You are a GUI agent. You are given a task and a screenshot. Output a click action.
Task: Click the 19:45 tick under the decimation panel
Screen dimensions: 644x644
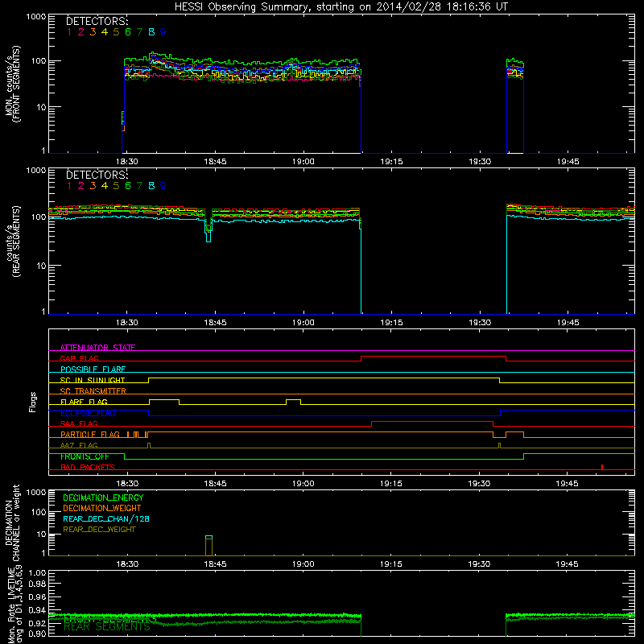(x=567, y=564)
